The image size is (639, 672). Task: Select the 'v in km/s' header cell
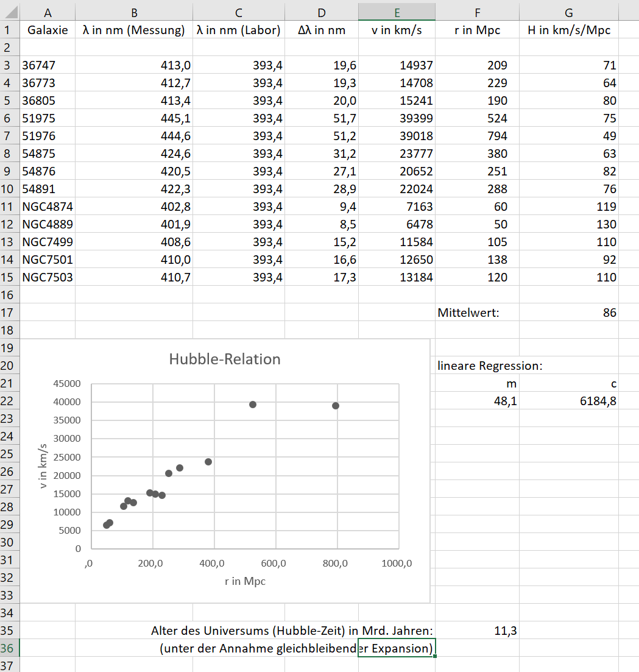pos(397,30)
